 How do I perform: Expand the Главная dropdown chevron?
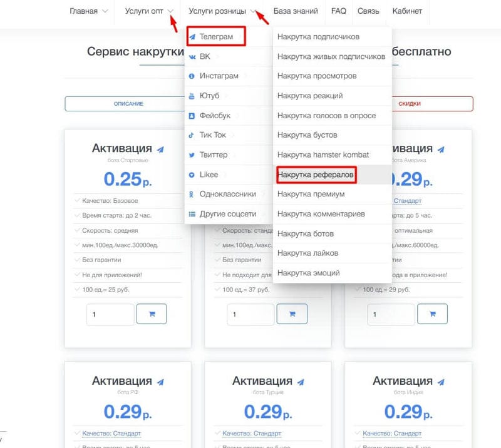(x=105, y=11)
